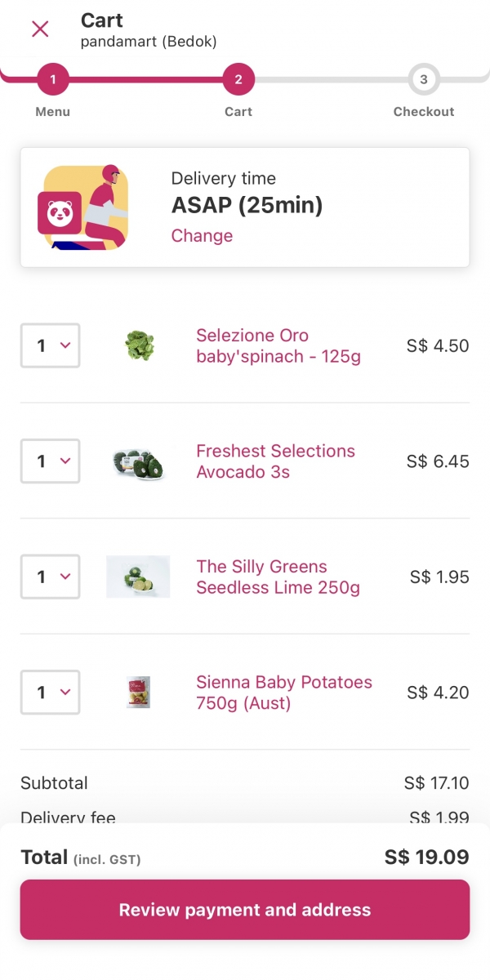Image resolution: width=490 pixels, height=980 pixels.
Task: Dismiss the cart using the X icon
Action: pyautogui.click(x=39, y=29)
